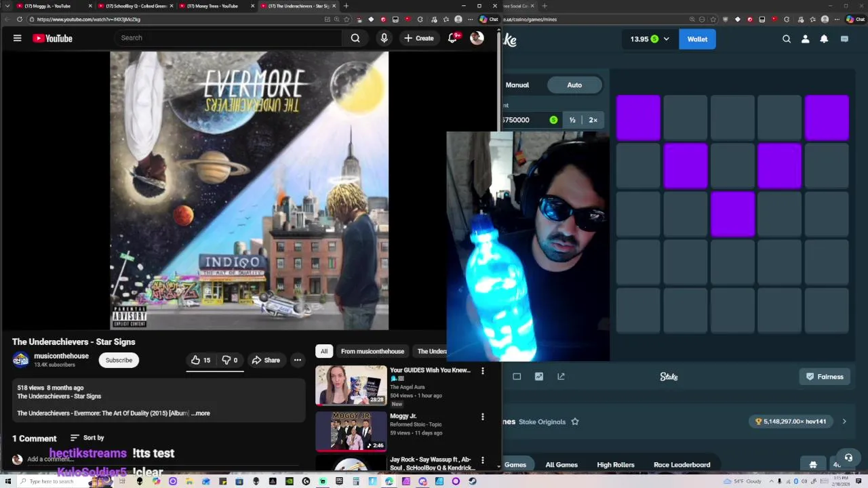
Task: Open the musiconthehouse channel avatar
Action: (21, 360)
